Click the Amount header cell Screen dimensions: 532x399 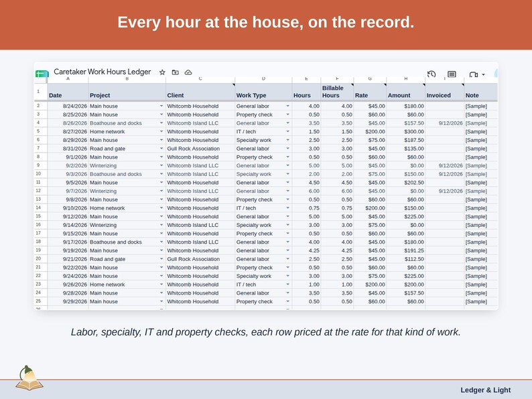pos(406,92)
